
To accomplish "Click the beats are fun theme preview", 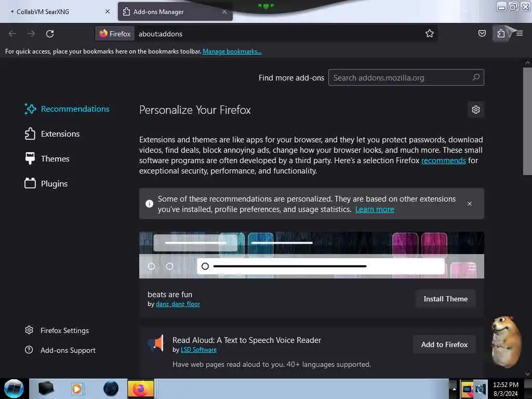I will coord(312,255).
